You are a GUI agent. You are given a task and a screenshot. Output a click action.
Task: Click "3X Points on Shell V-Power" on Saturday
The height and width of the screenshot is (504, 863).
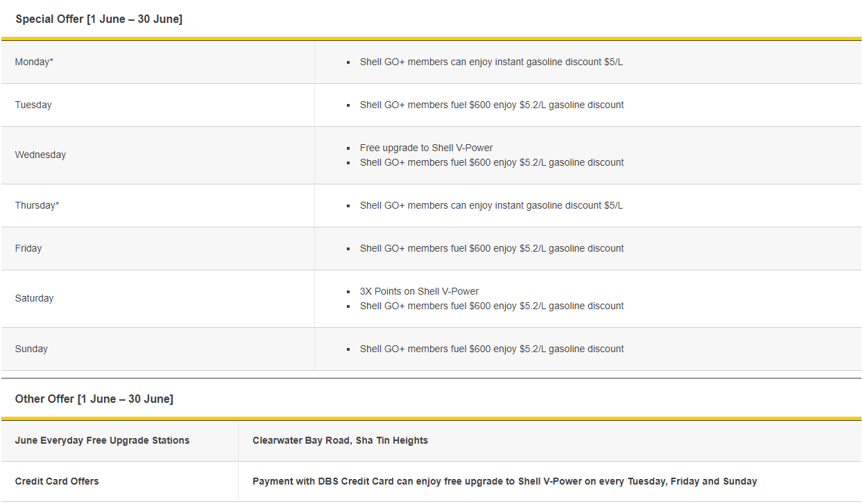pyautogui.click(x=419, y=292)
